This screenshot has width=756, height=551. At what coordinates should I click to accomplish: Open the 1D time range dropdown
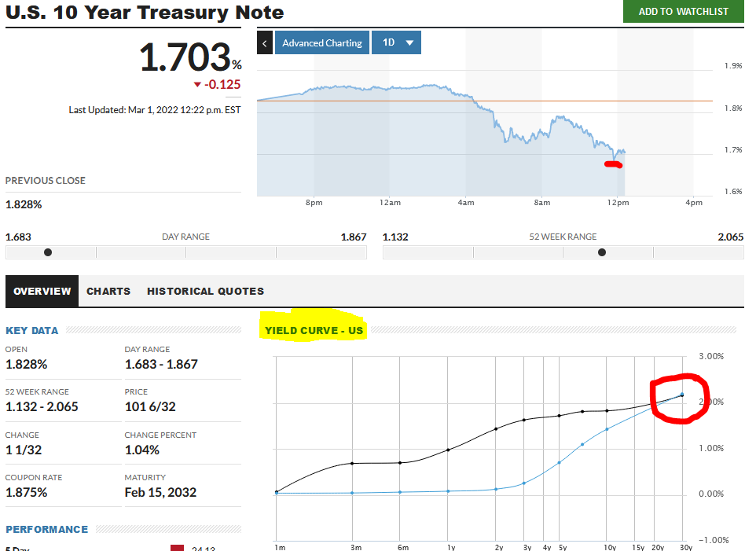point(396,42)
